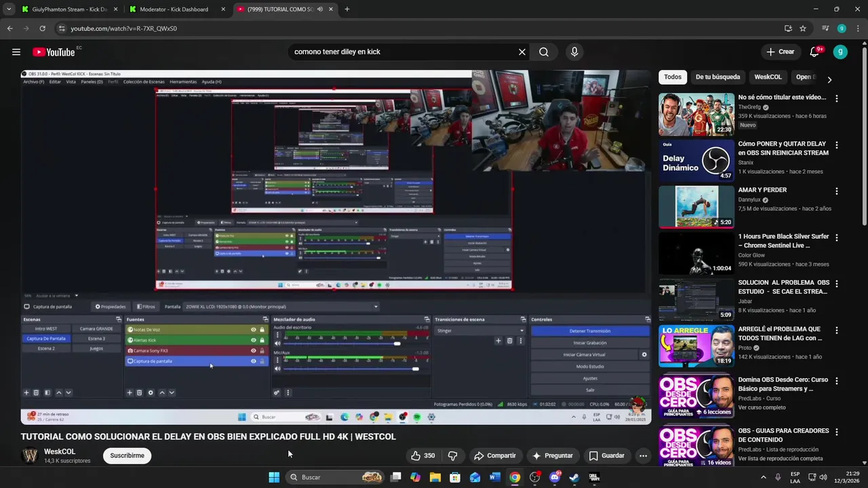This screenshot has width=868, height=488.
Task: Select the WeskCOL filter chip
Action: tap(768, 77)
